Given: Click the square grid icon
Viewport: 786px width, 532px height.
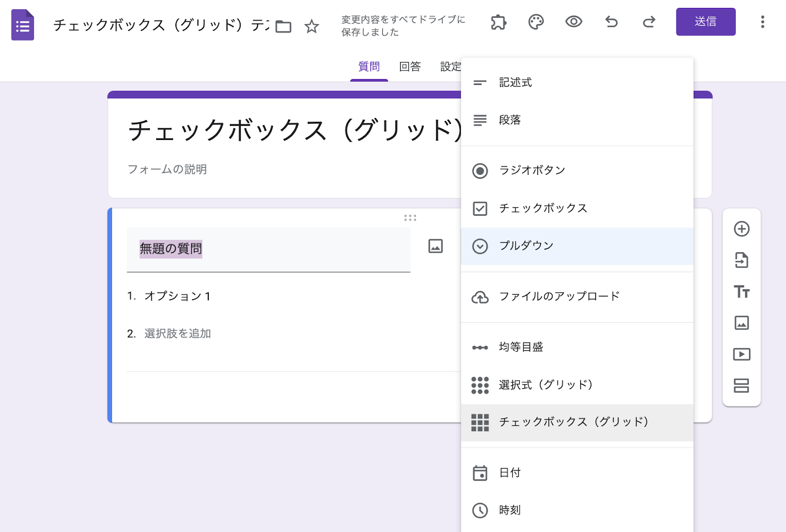Looking at the screenshot, I should coord(480,422).
